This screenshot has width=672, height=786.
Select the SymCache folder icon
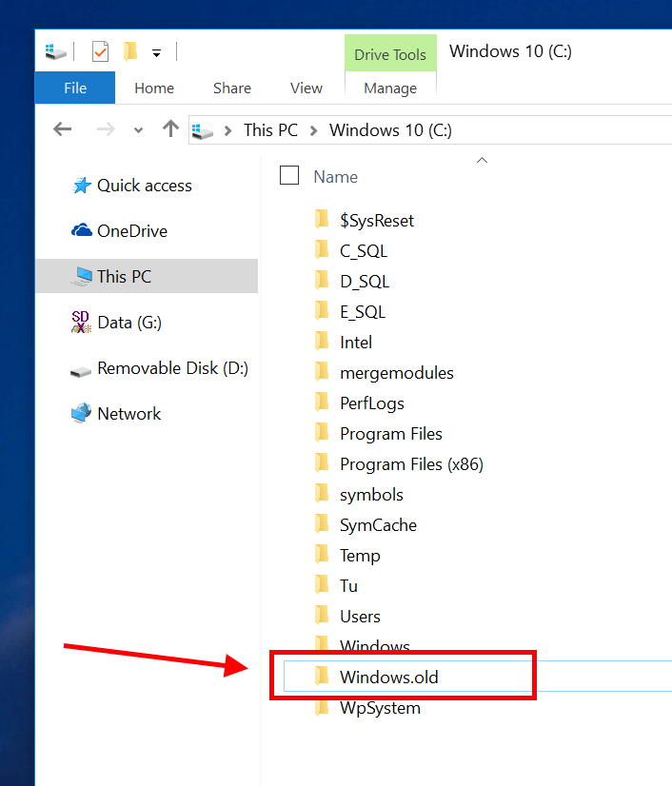point(322,523)
